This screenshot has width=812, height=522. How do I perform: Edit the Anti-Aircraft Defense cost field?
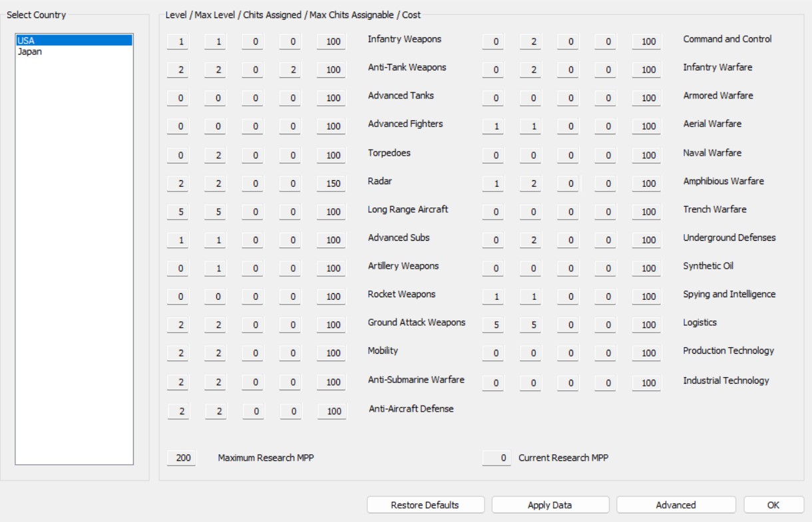332,412
